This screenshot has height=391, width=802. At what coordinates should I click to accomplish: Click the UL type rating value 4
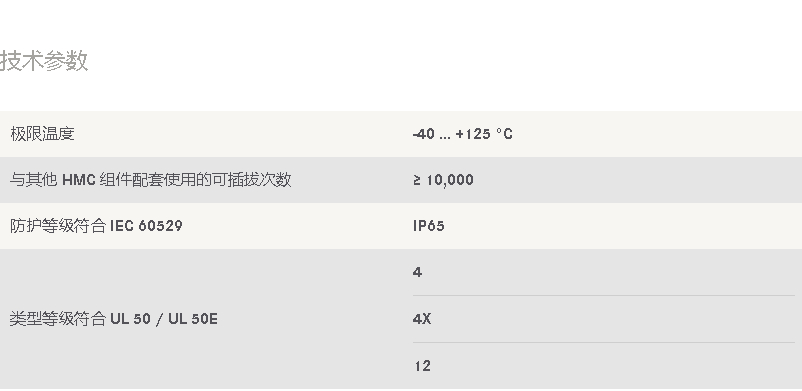[417, 272]
